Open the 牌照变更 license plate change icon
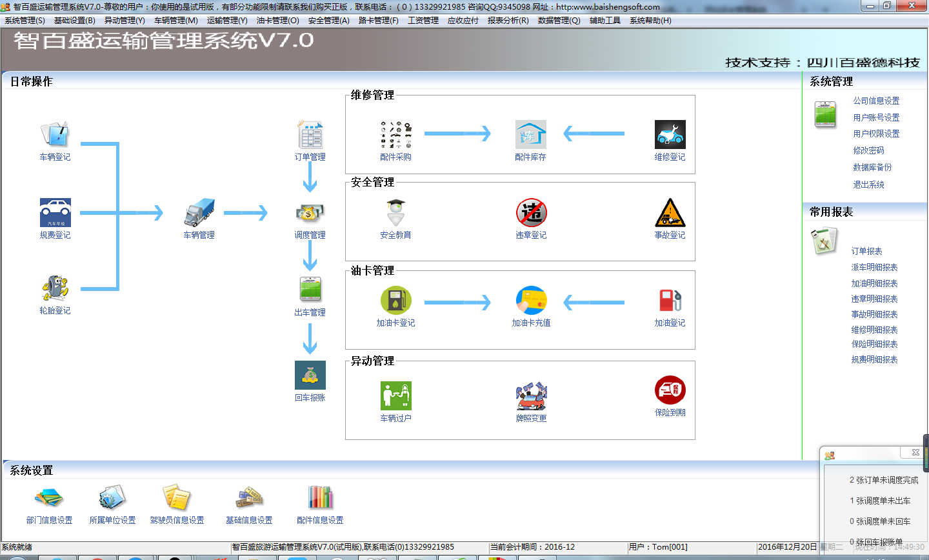 531,395
